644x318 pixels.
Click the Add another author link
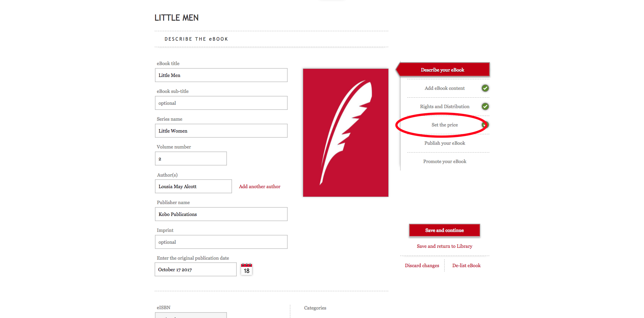coord(259,186)
